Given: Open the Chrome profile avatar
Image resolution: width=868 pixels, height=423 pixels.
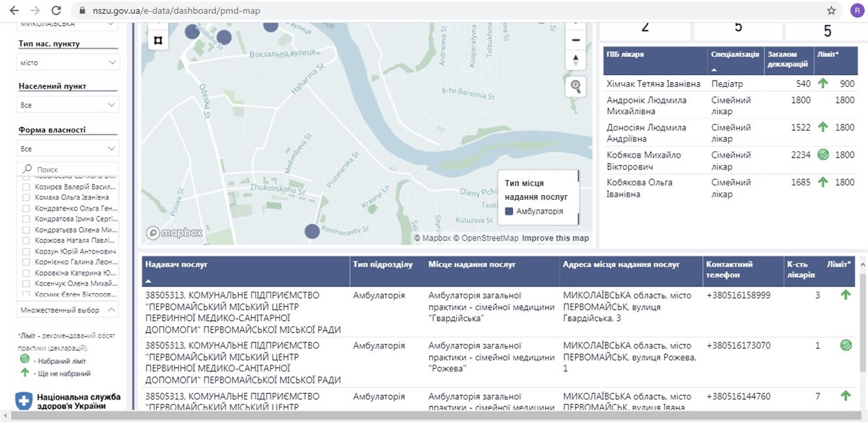Looking at the screenshot, I should coord(856,10).
